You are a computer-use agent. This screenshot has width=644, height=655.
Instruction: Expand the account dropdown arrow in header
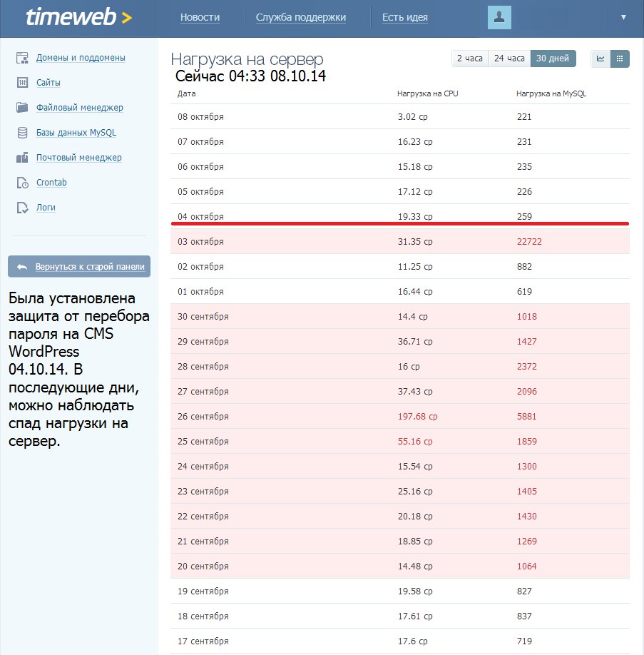coord(623,18)
